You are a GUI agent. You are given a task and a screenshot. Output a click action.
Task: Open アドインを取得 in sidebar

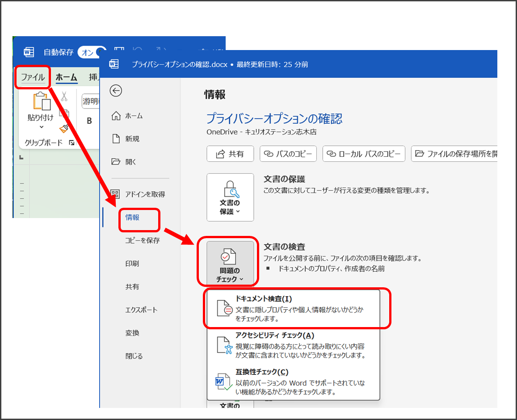coord(139,194)
